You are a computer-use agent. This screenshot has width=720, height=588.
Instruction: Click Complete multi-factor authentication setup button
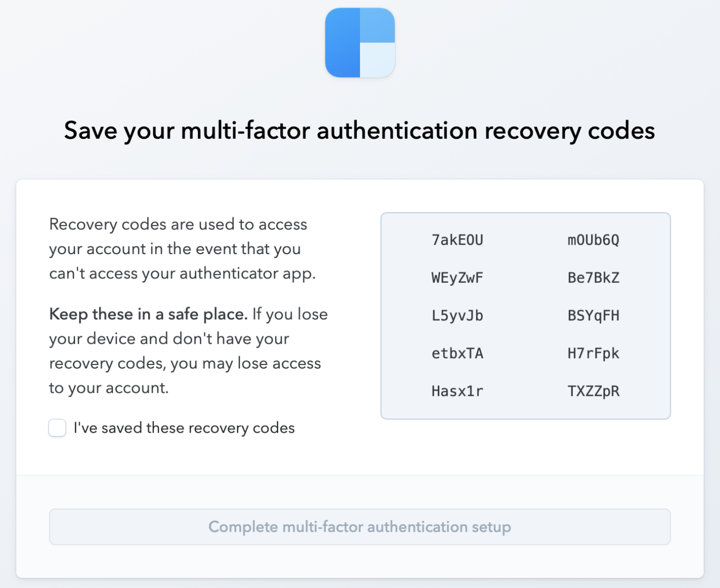[360, 527]
